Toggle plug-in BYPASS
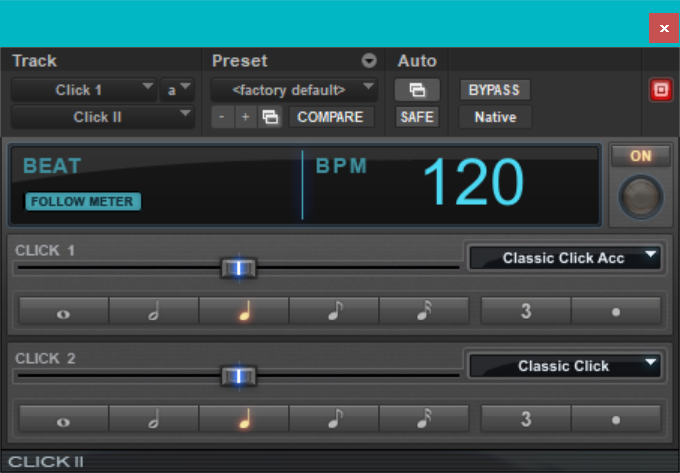Viewport: 680px width, 473px height. coord(495,90)
